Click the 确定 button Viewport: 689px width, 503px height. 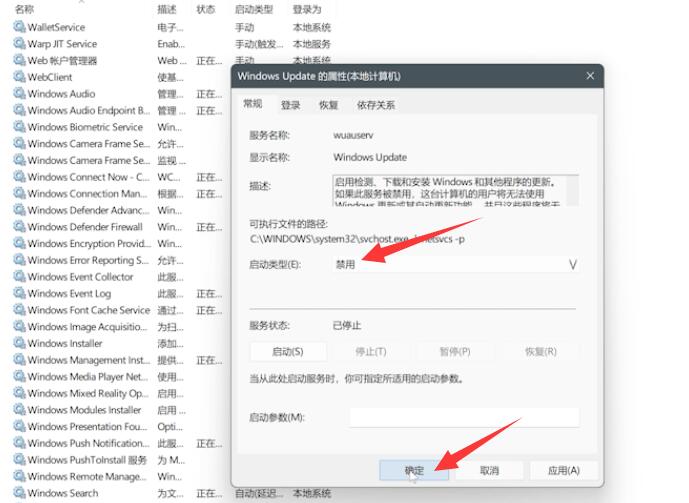(414, 470)
